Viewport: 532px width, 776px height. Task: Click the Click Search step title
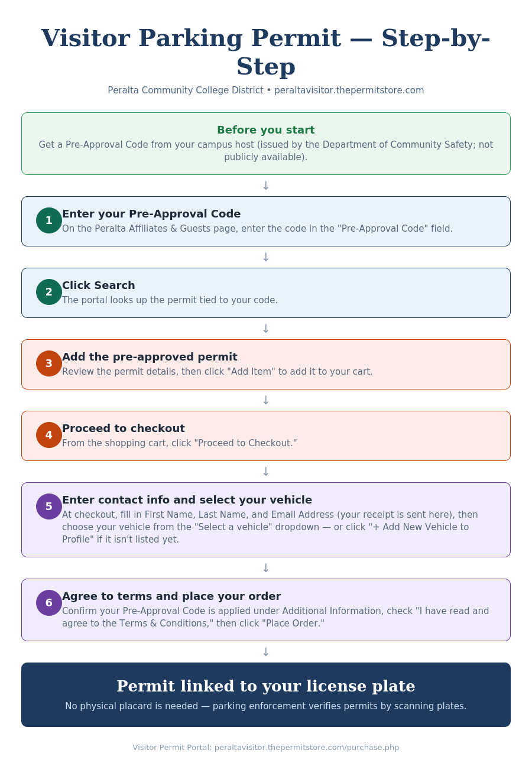pos(99,285)
